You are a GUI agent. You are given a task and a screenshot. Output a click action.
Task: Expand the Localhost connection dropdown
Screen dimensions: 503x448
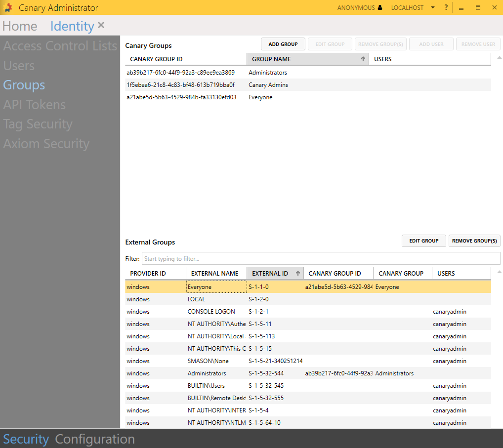click(433, 8)
